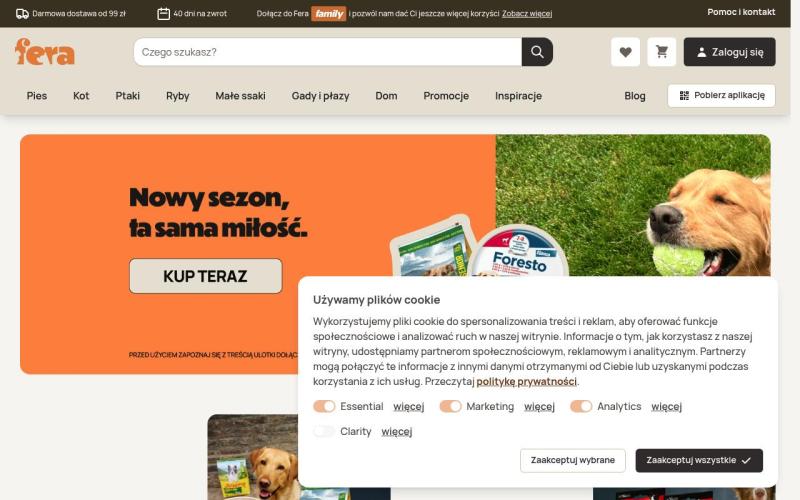Image resolution: width=800 pixels, height=500 pixels.
Task: Click QR icon in Pobierz aplikację
Action: tap(684, 95)
